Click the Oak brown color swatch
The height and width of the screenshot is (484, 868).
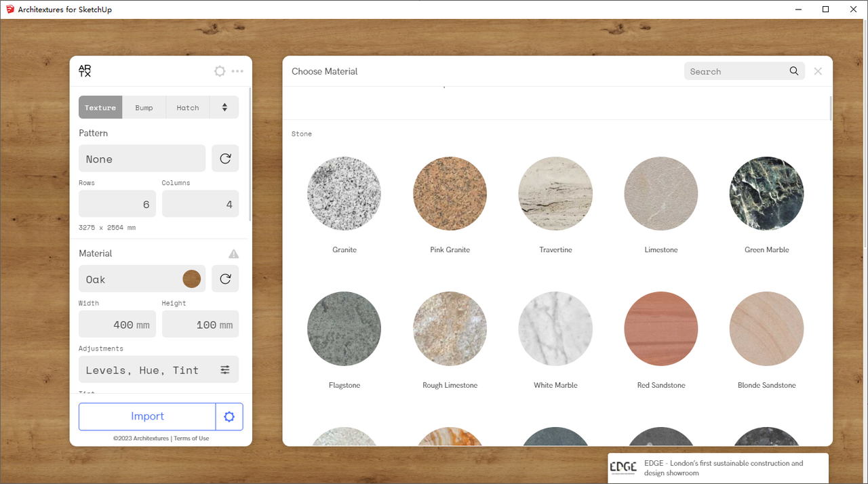[192, 279]
